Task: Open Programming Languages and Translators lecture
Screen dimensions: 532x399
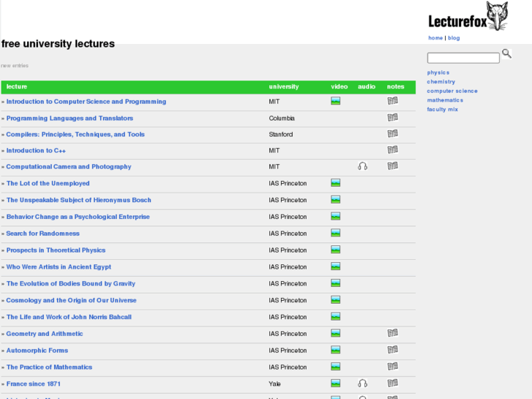Action: [70, 118]
